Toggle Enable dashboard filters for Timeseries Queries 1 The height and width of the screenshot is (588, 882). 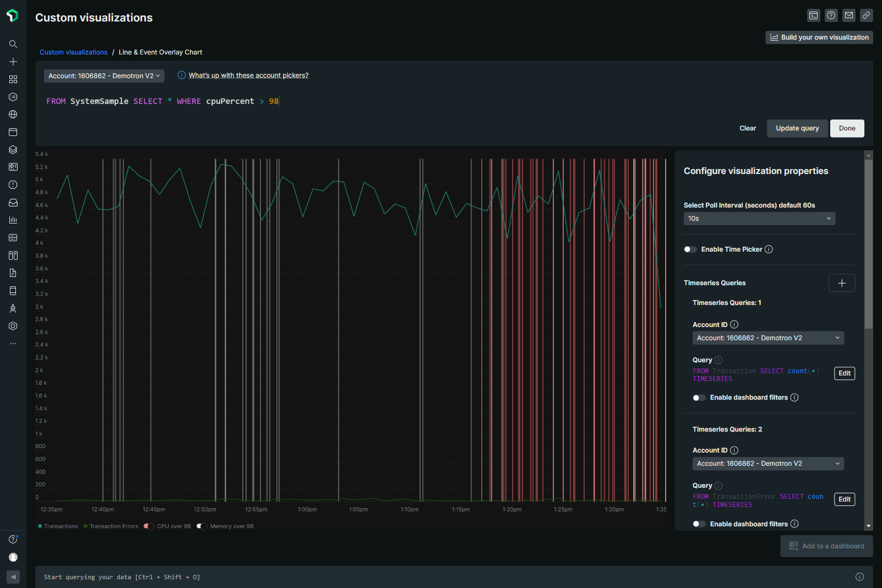(x=699, y=398)
